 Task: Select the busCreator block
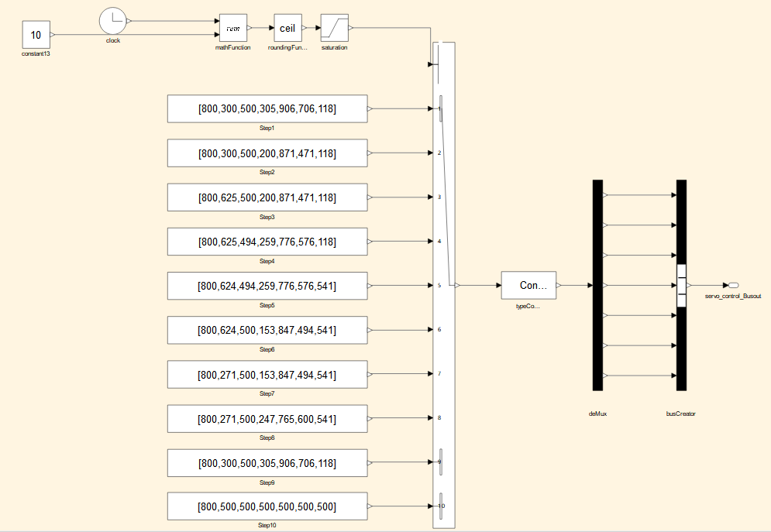pos(681,285)
